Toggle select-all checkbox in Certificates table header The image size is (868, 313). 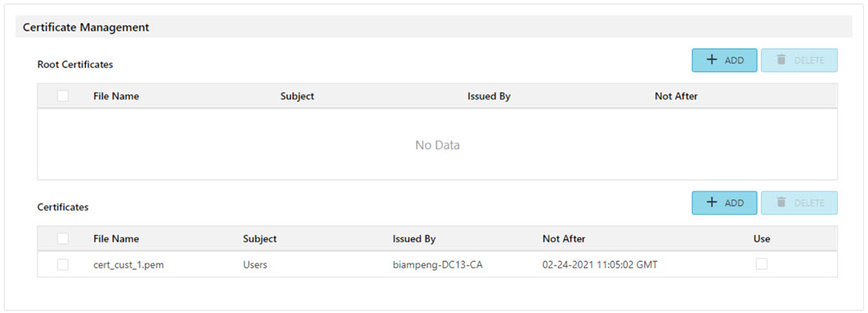[x=63, y=238]
